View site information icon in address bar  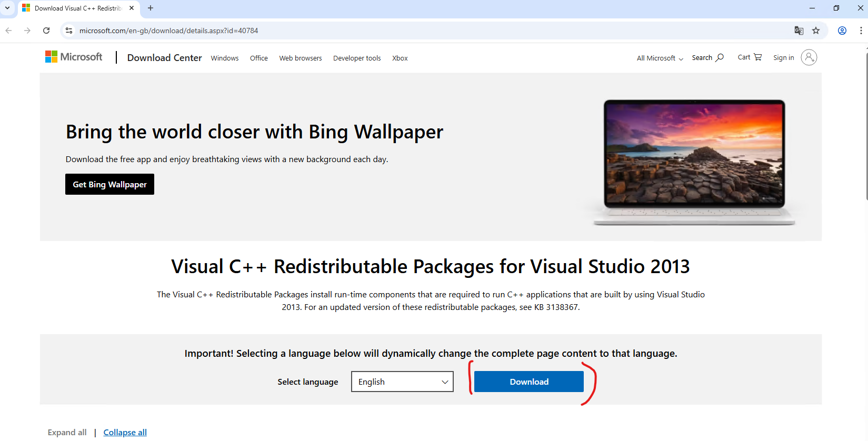[x=69, y=31]
